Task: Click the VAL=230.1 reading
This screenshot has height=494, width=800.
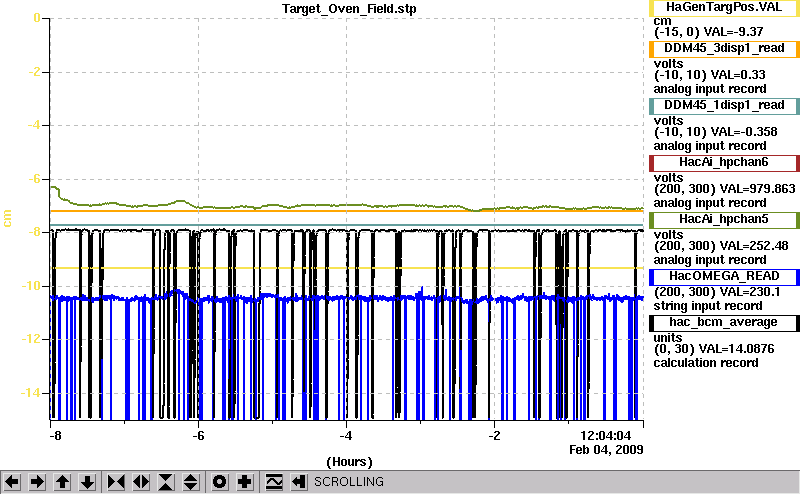Action: tap(746, 292)
